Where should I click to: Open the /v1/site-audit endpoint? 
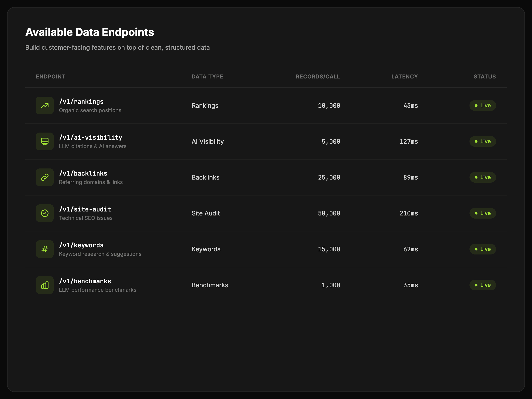tap(85, 209)
